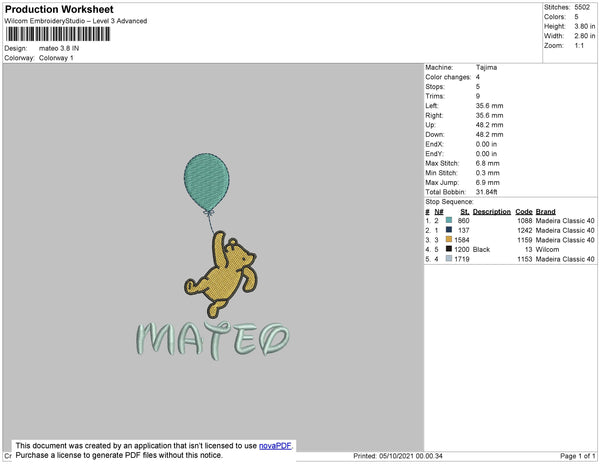Click the Page 1 of 1 indicator

(x=578, y=456)
